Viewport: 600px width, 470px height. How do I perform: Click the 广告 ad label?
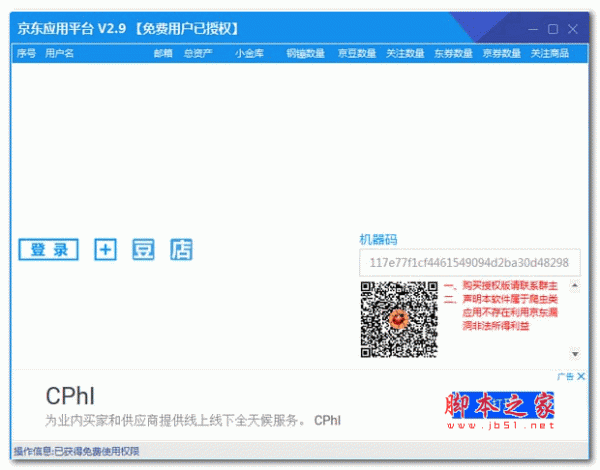click(x=566, y=377)
